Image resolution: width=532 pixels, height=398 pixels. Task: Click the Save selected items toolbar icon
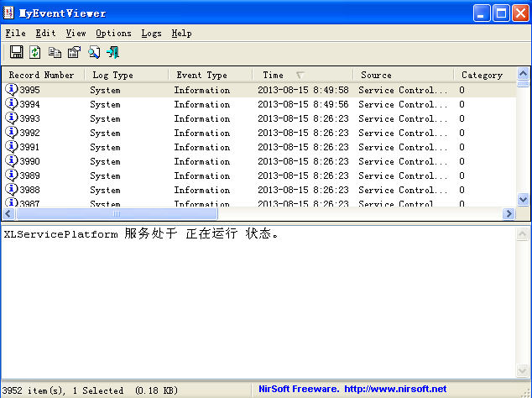(x=16, y=53)
